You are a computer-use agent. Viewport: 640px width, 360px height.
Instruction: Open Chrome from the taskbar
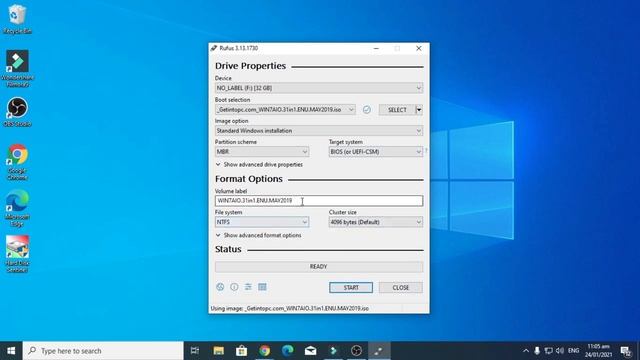click(264, 351)
